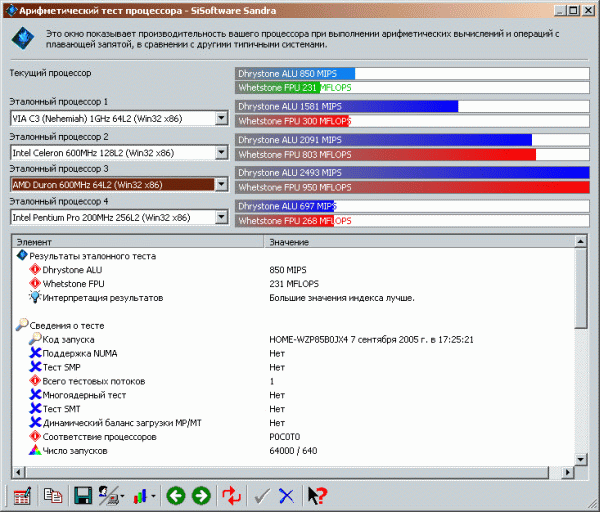Click the green forward arrow button
The image size is (600, 512).
click(x=201, y=496)
